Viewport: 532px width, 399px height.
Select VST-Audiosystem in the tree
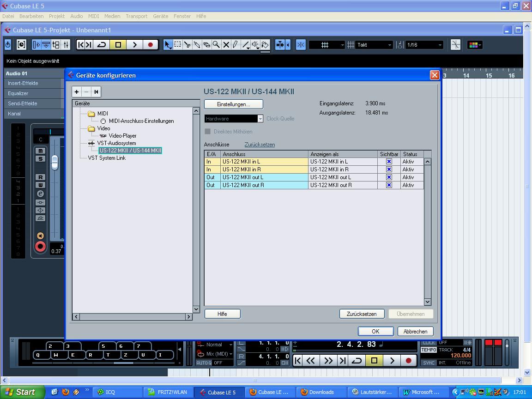click(x=116, y=143)
